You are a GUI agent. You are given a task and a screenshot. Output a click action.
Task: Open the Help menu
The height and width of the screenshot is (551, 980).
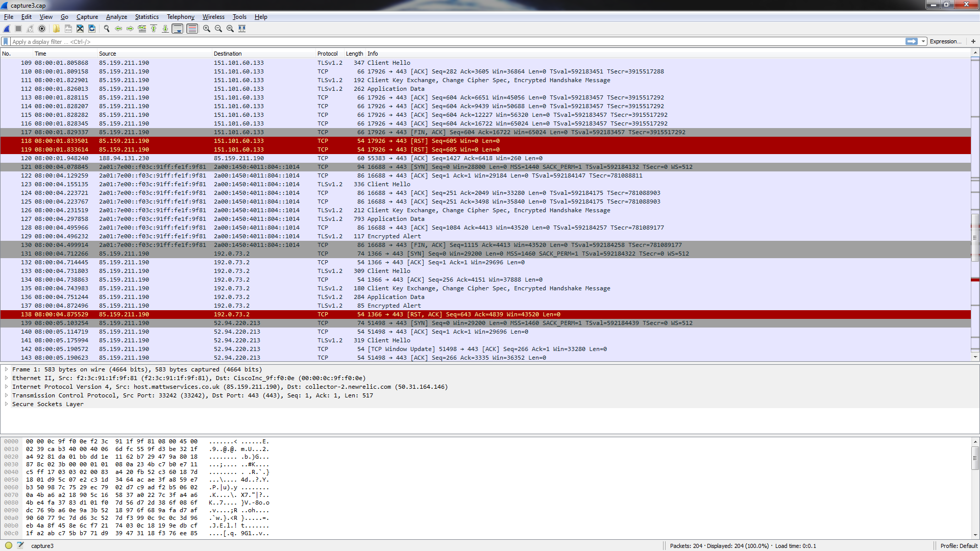(x=261, y=17)
